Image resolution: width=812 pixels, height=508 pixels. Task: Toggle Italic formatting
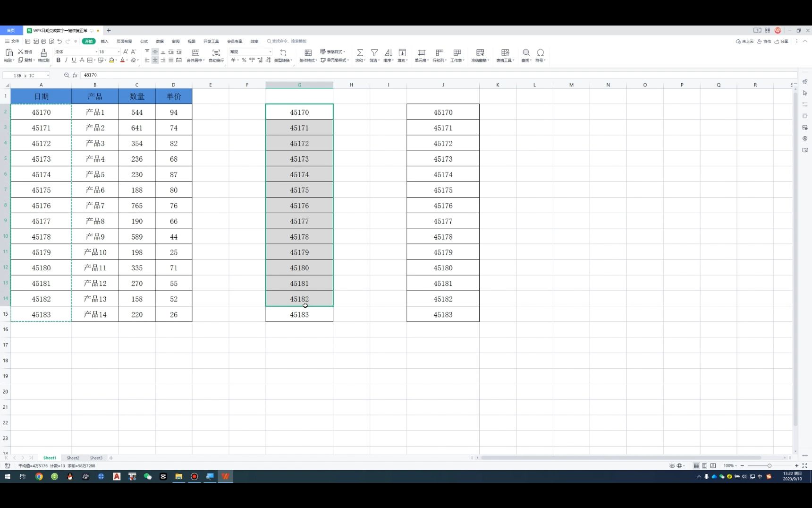(x=66, y=60)
